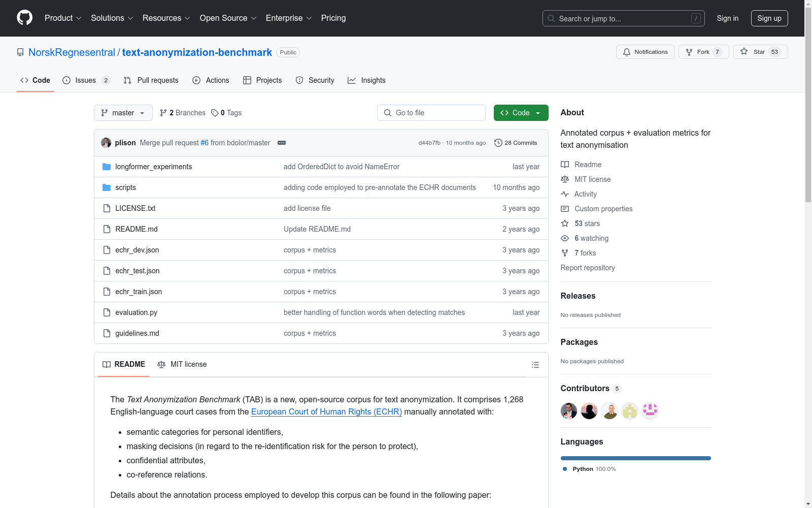Switch to the MIT license tab
812x508 pixels.
(182, 364)
